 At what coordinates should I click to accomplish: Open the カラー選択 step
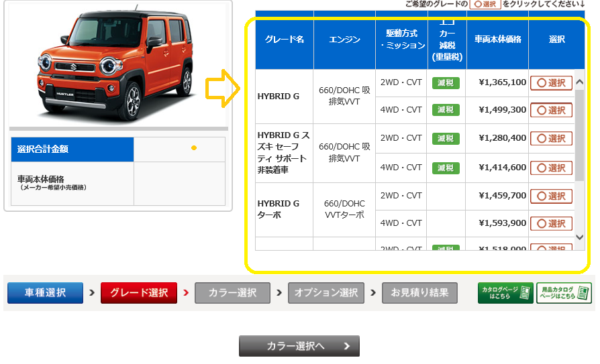[x=232, y=293]
